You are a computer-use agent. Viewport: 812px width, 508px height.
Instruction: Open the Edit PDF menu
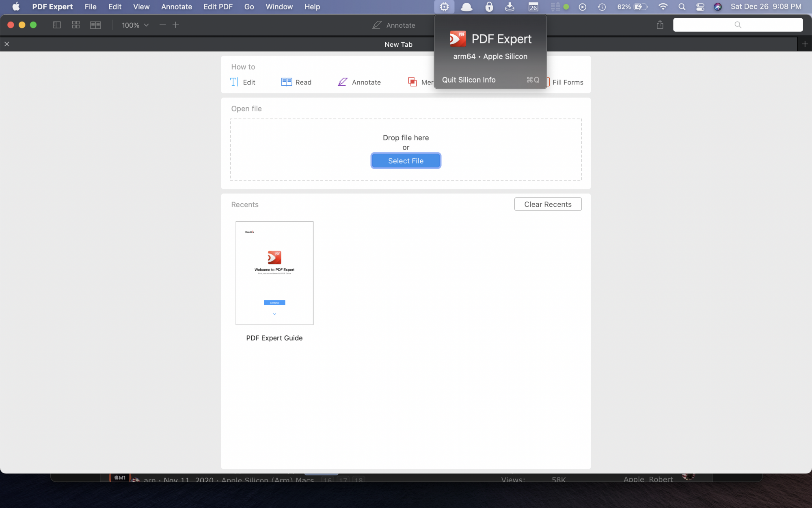218,7
